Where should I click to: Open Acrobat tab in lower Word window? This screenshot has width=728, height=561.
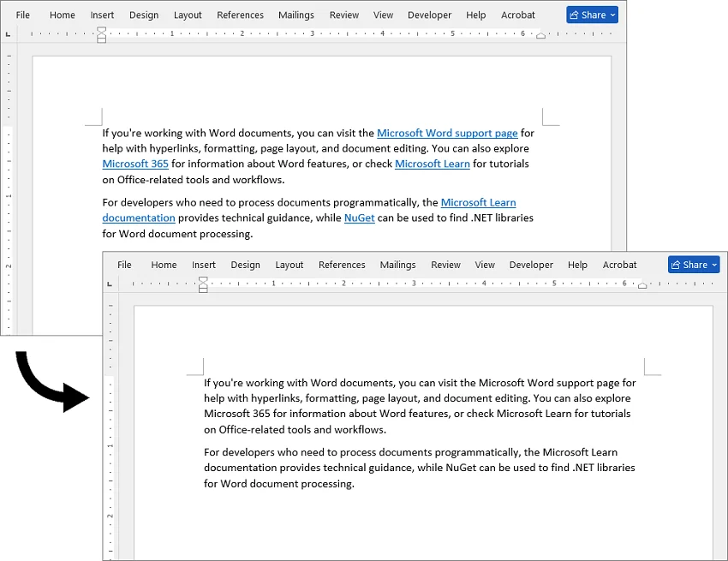620,265
